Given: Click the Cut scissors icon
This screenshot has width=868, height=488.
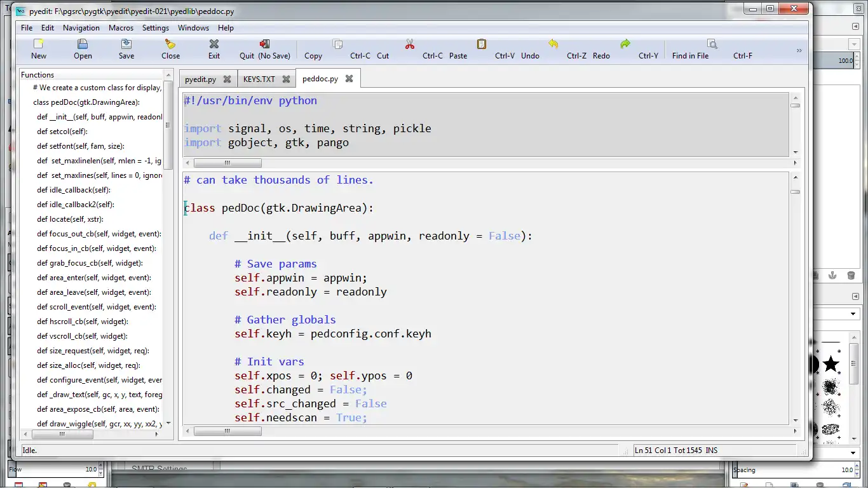Looking at the screenshot, I should 410,44.
